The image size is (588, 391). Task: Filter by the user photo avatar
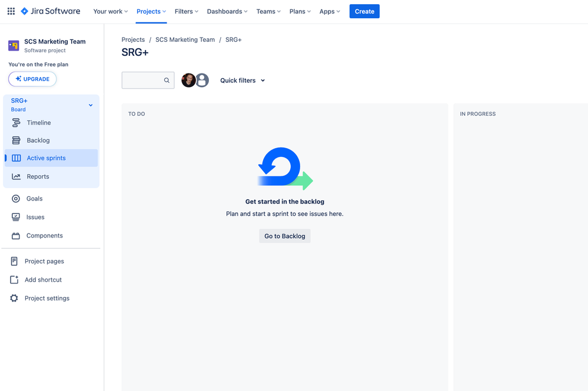[x=188, y=80]
